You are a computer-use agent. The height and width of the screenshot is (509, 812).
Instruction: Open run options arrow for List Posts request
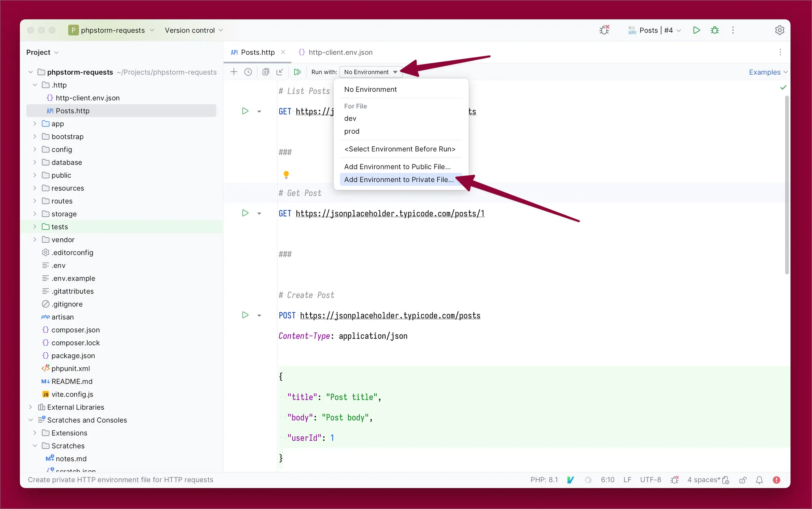[x=259, y=111]
